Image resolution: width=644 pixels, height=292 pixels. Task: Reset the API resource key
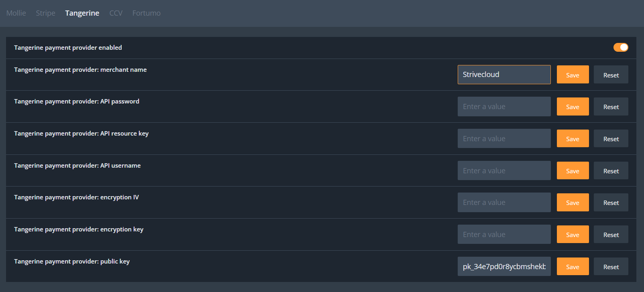(x=611, y=139)
